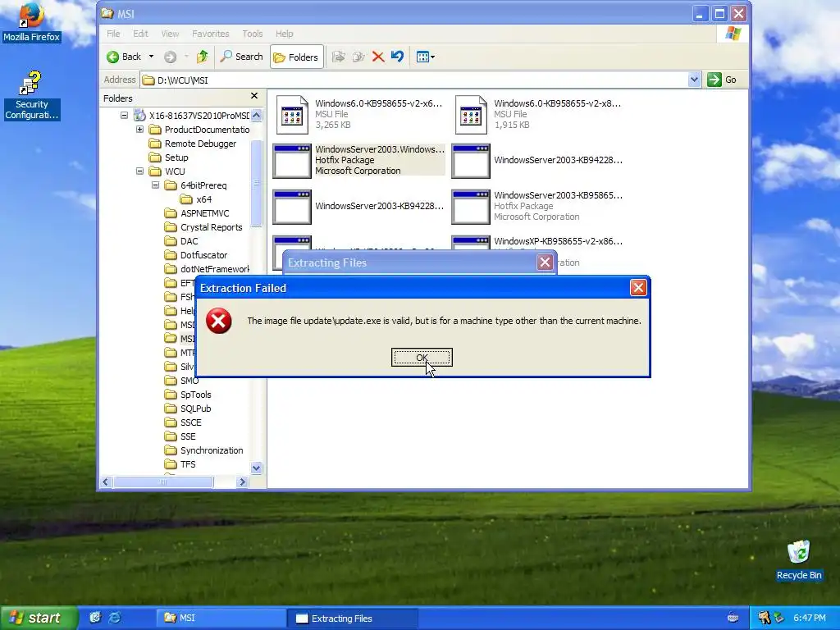This screenshot has height=630, width=840.
Task: Go up one folder level icon
Action: coord(202,57)
